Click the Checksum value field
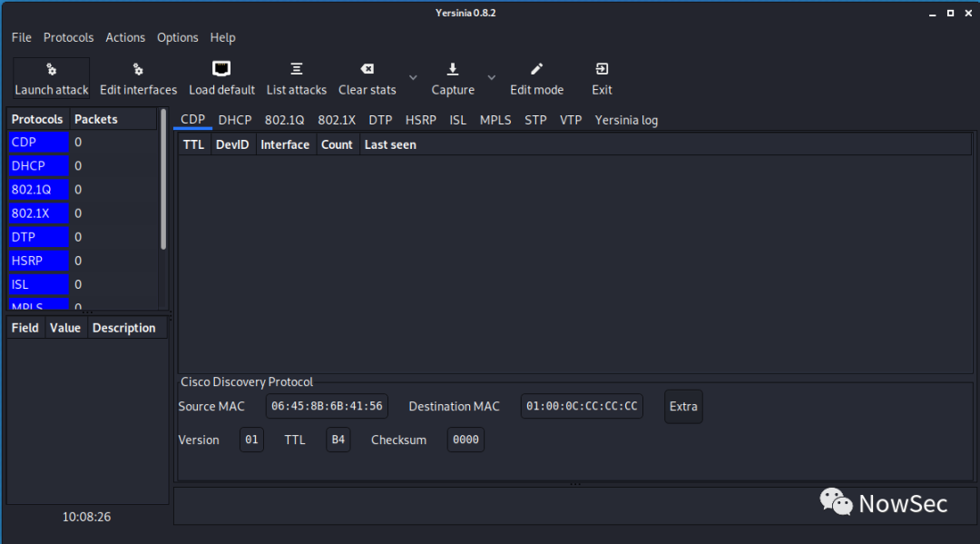The height and width of the screenshot is (544, 980). tap(465, 440)
